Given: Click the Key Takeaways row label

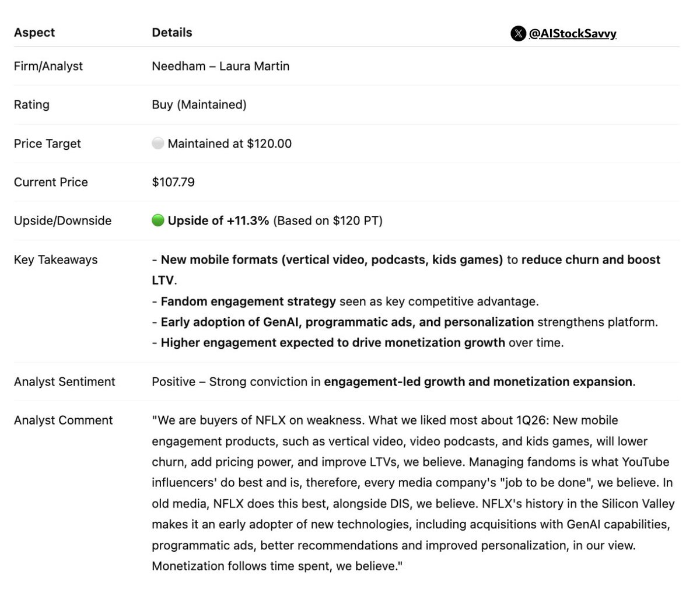Looking at the screenshot, I should click(x=55, y=260).
